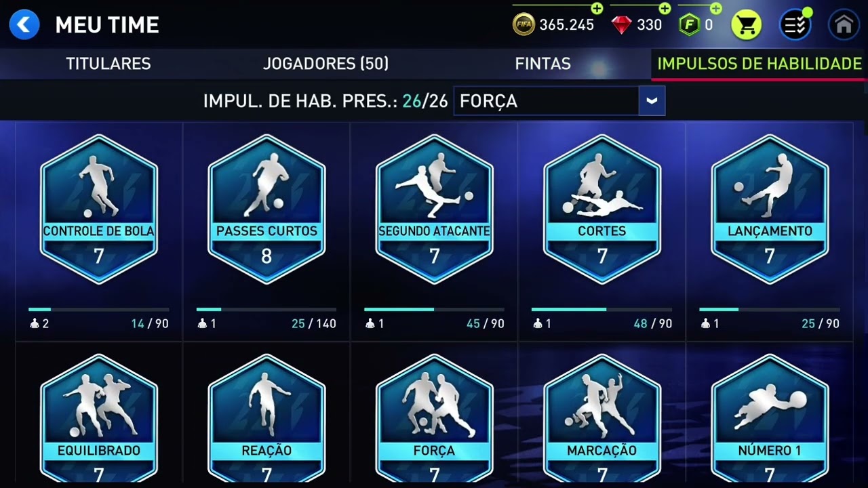Viewport: 868px width, 488px height.
Task: Expand the Força filter dropdown arrow
Action: pyautogui.click(x=652, y=101)
